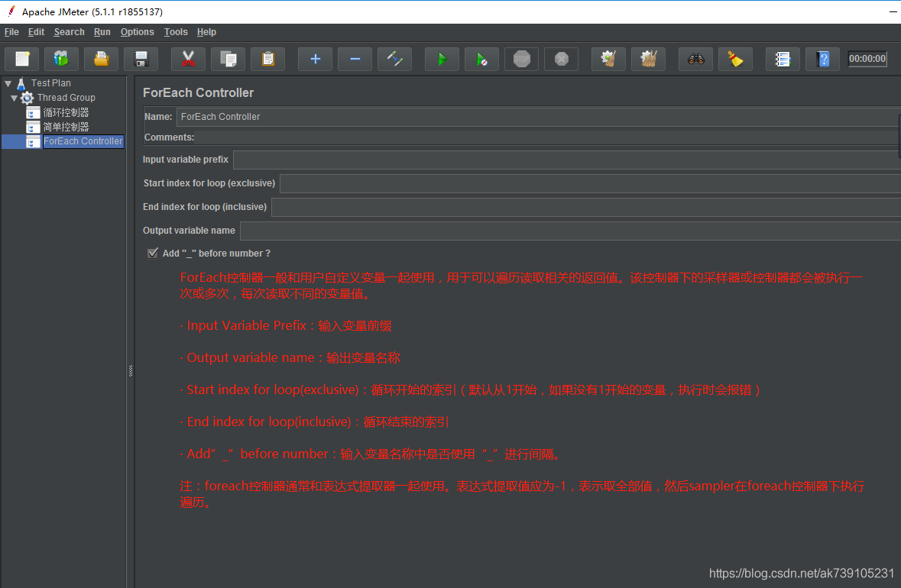Select Thread Group label in tree

tap(66, 98)
